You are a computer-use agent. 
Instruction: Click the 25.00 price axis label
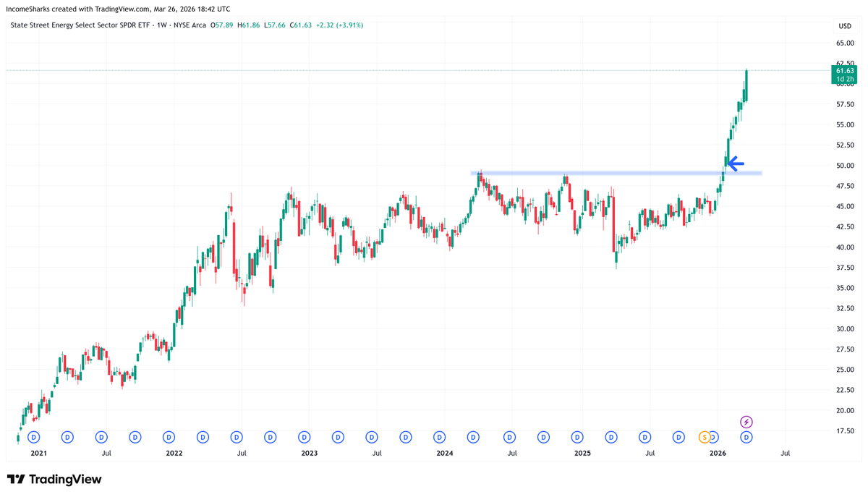coord(845,370)
